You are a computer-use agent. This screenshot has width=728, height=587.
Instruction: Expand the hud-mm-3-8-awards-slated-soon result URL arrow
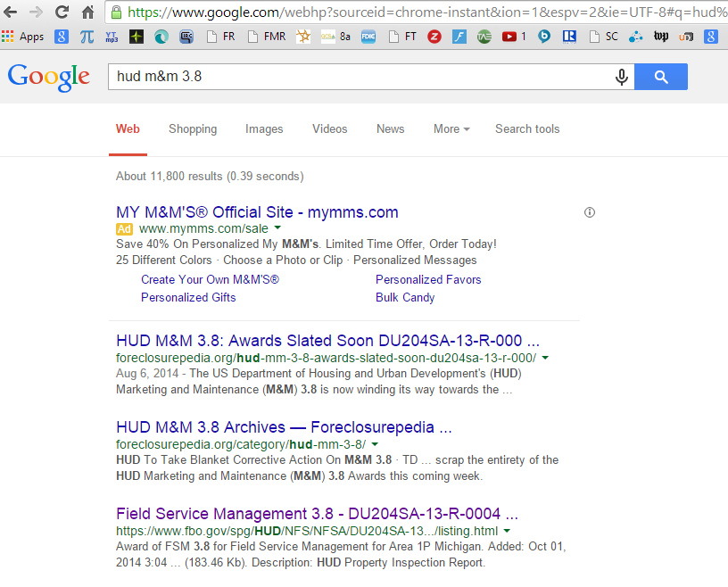pyautogui.click(x=545, y=358)
